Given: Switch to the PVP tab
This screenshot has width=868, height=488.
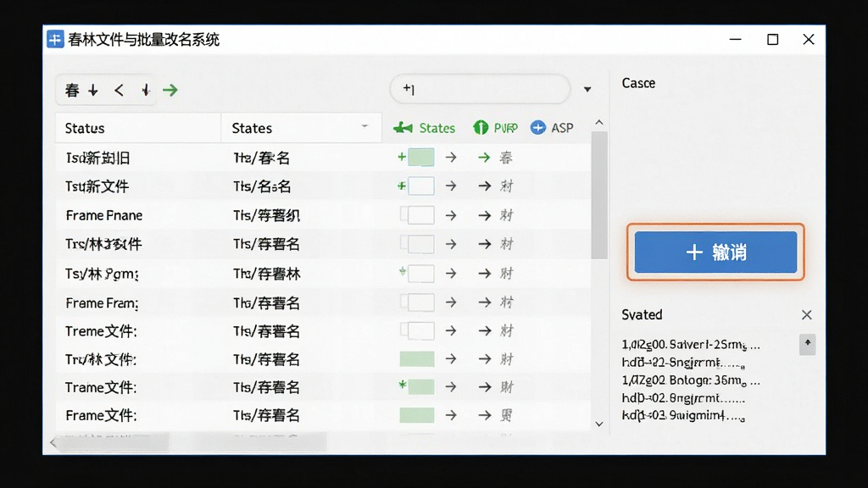Looking at the screenshot, I should click(x=495, y=129).
